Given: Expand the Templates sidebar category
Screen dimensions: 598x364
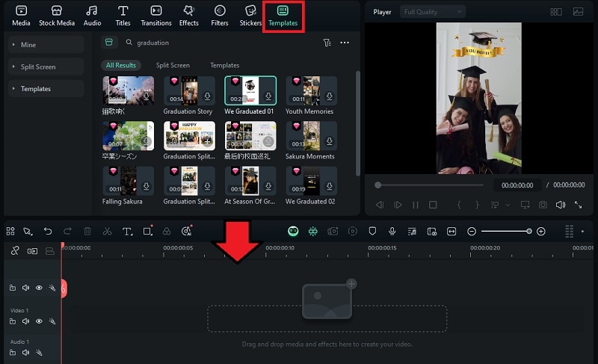Looking at the screenshot, I should [x=46, y=89].
